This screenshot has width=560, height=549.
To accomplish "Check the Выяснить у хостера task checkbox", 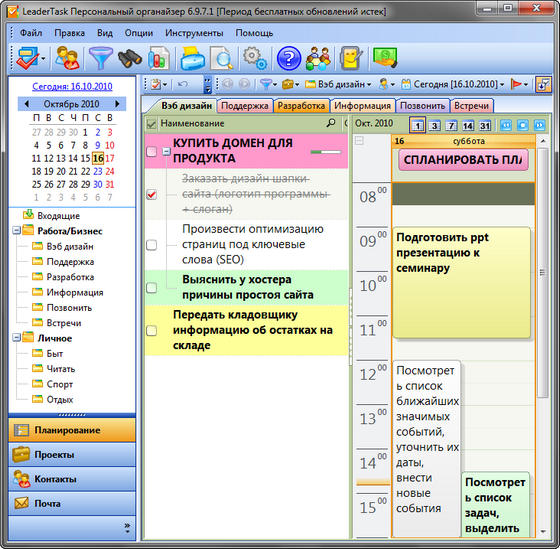I will point(151,288).
